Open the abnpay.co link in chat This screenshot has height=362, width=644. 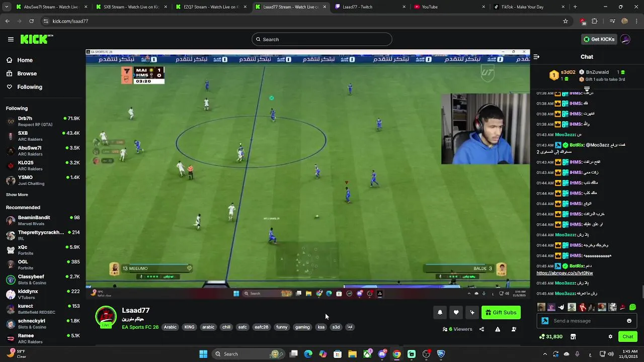point(565,273)
